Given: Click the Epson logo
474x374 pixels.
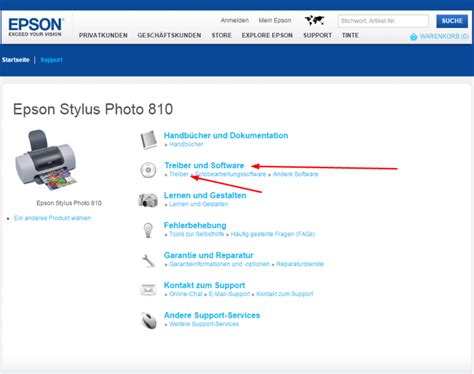Looking at the screenshot, I should [x=35, y=27].
